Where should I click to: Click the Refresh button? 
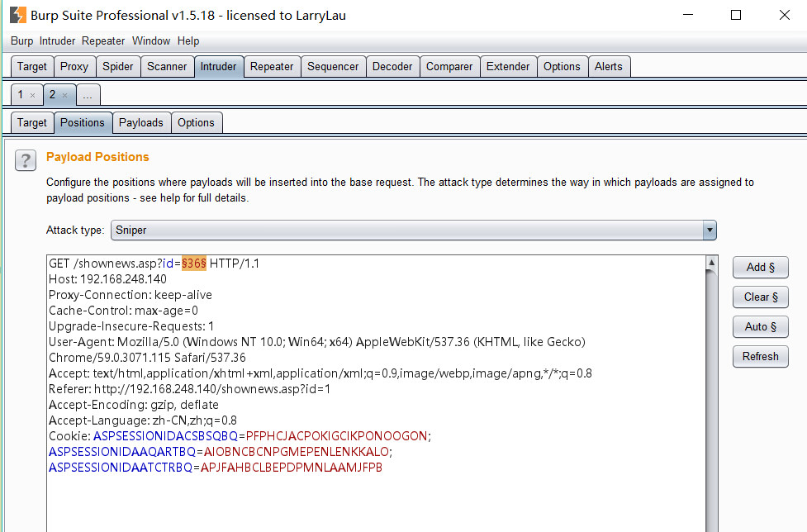click(x=760, y=357)
